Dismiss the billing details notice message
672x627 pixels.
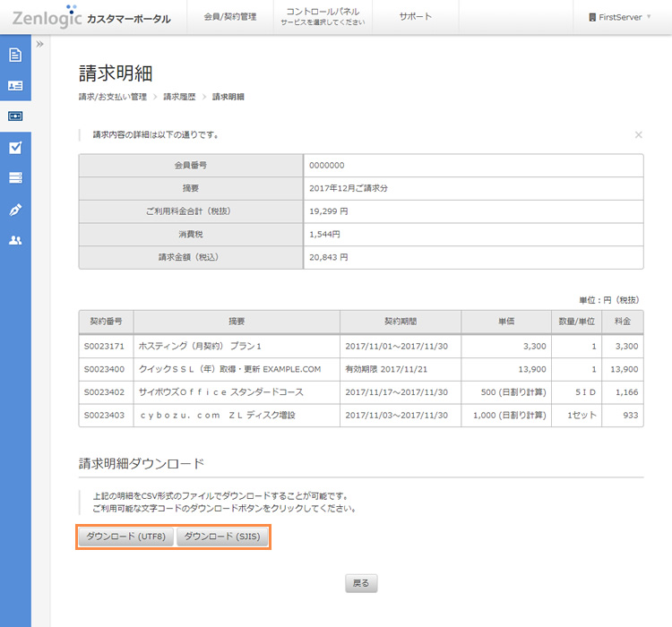pos(638,134)
